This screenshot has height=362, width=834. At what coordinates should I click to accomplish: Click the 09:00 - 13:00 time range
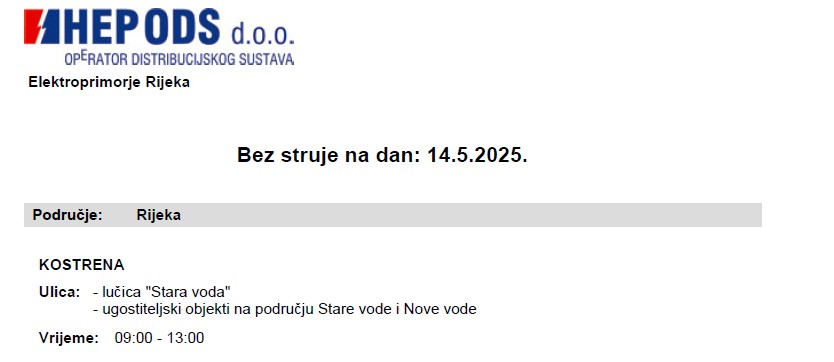(x=159, y=338)
